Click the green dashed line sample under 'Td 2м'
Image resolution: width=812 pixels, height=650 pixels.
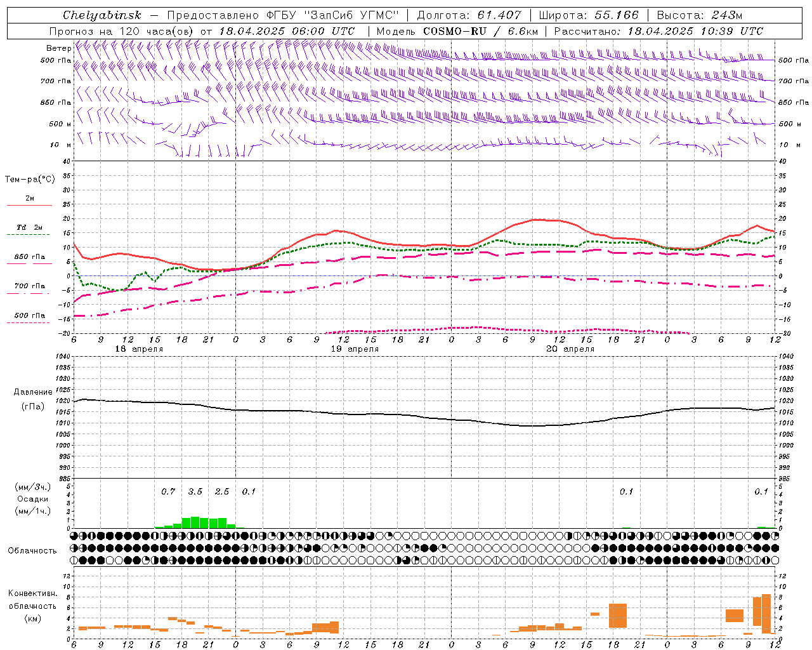[28, 235]
